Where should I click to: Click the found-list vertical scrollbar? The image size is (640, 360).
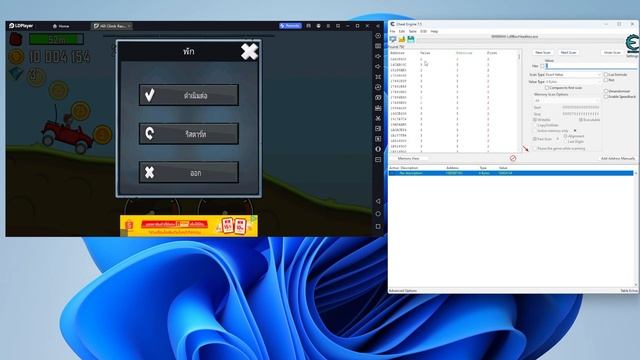[519, 101]
